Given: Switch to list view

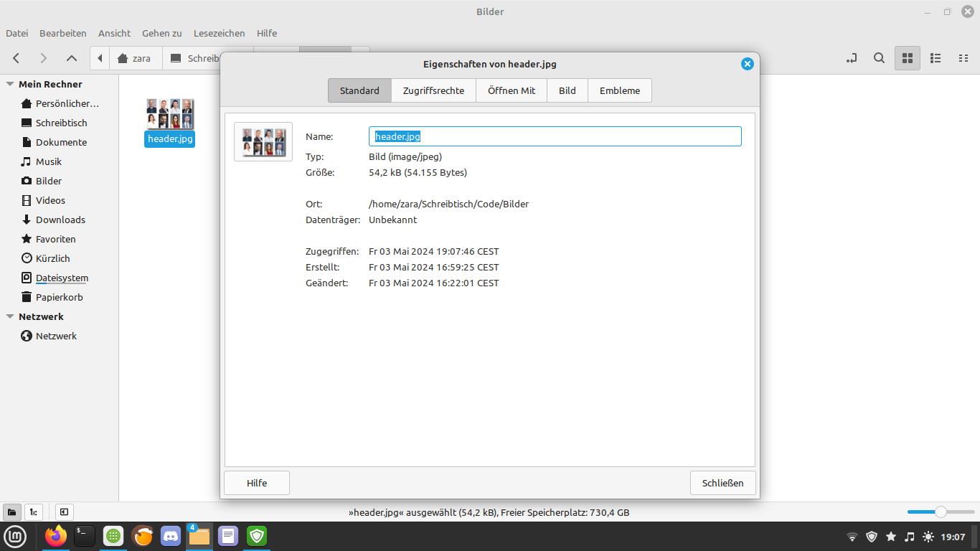Looking at the screenshot, I should tap(936, 58).
